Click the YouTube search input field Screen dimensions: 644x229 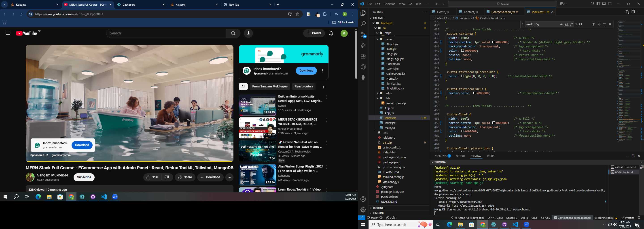[x=166, y=33]
